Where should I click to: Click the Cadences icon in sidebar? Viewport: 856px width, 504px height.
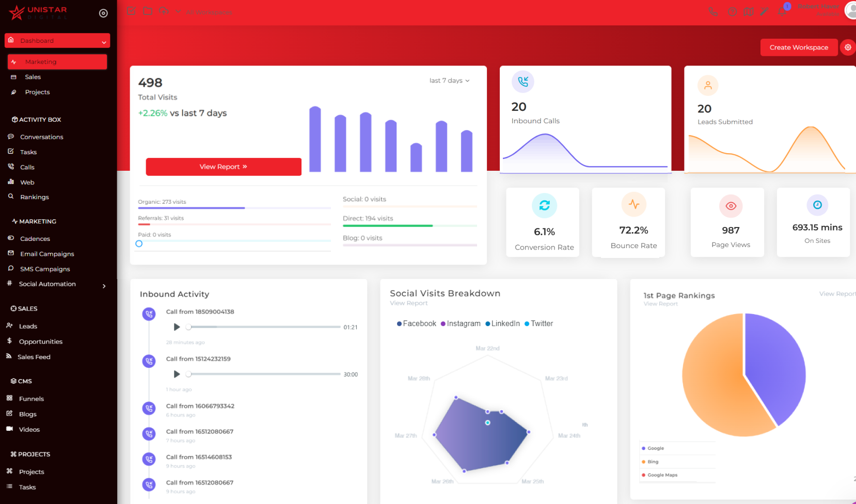[10, 238]
